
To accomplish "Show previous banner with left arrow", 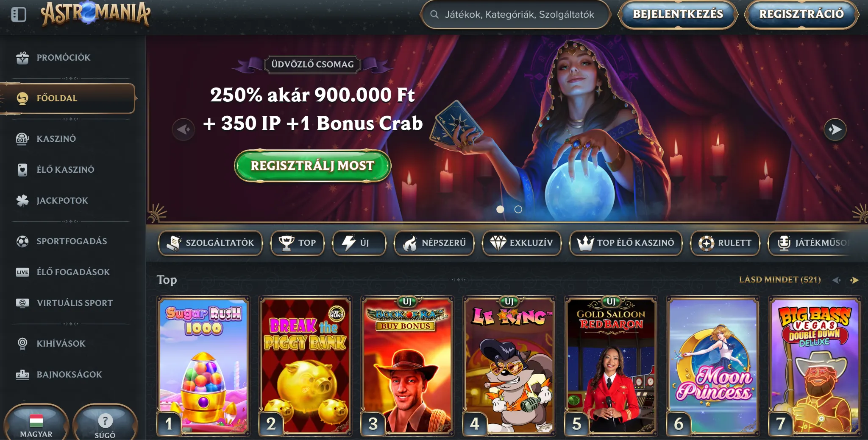I will point(184,129).
